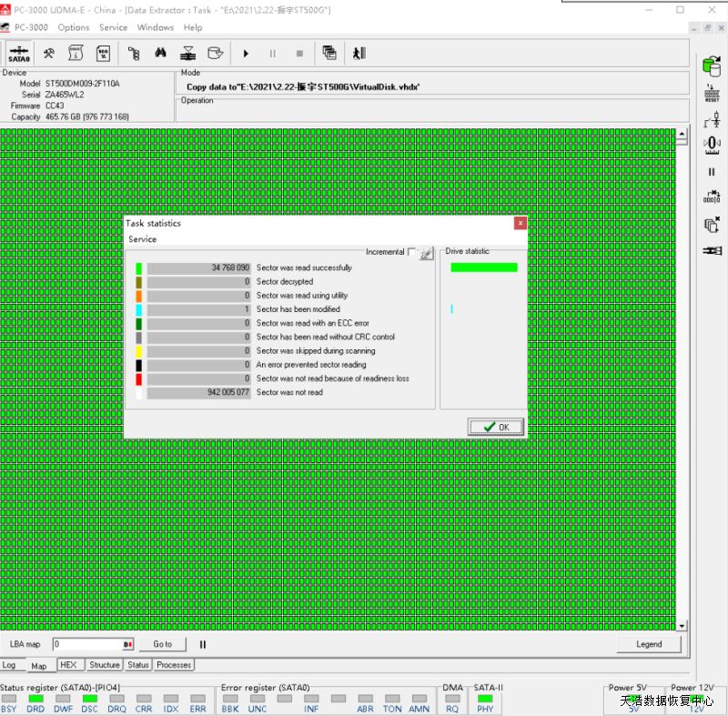Click the zero position icon in sidebar
Screen dimensions: 728x716
click(x=712, y=143)
